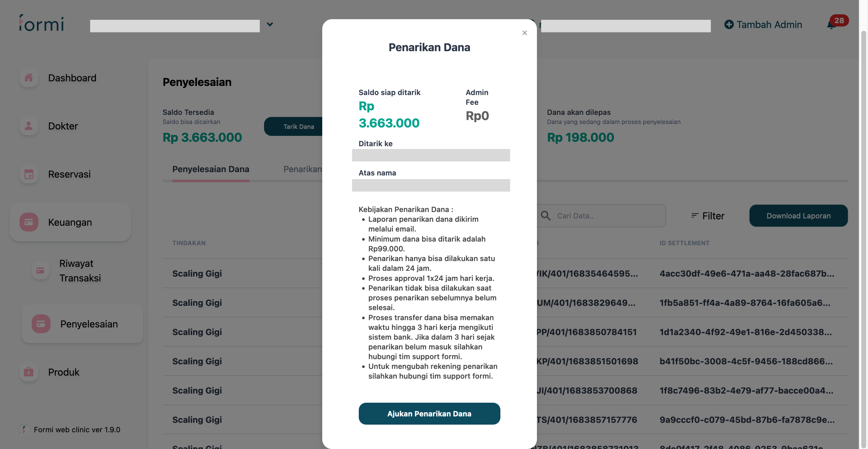Select Riwayat Transaksi card icon
This screenshot has width=868, height=449.
pos(40,270)
